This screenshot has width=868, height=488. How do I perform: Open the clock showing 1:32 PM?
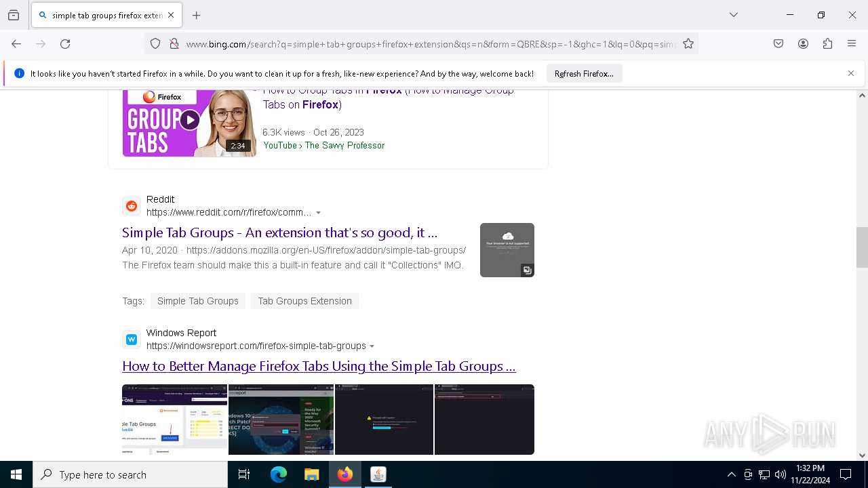pos(810,474)
